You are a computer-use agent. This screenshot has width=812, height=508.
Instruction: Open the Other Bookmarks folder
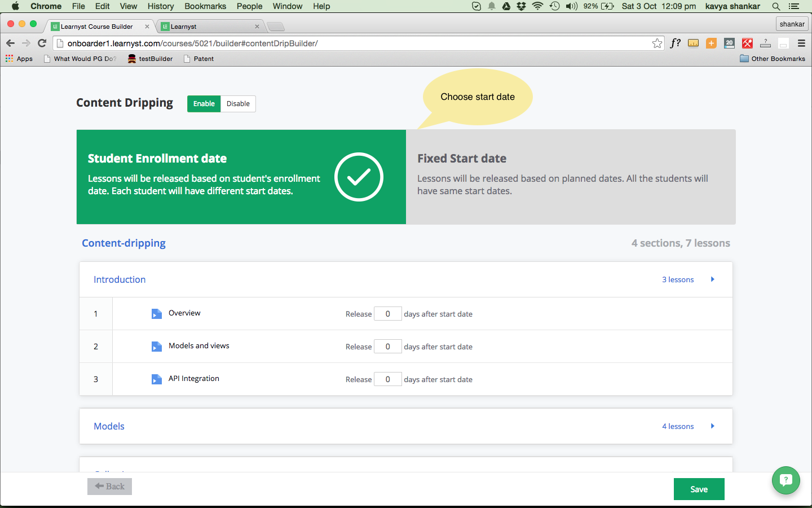[x=773, y=59]
